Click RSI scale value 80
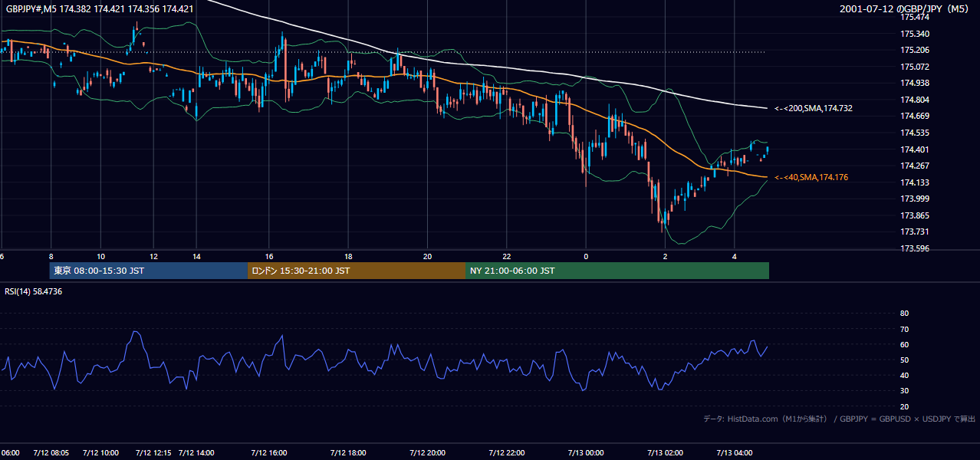 [904, 314]
